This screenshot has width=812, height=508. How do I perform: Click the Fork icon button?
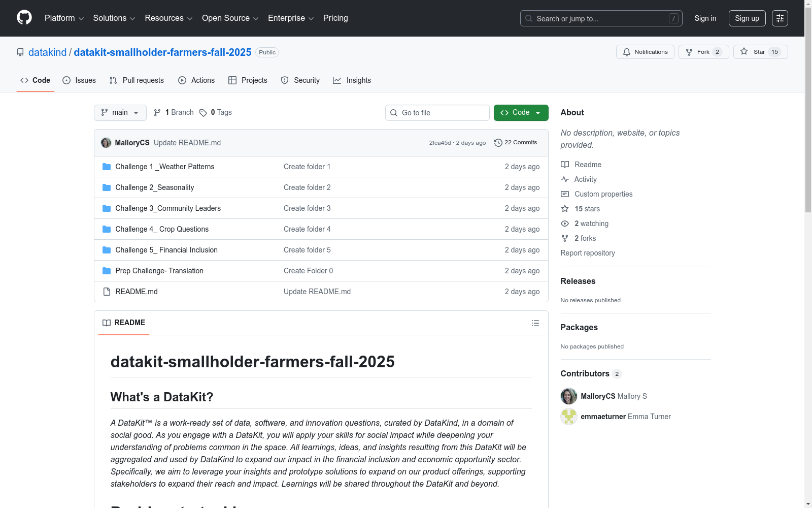click(689, 52)
